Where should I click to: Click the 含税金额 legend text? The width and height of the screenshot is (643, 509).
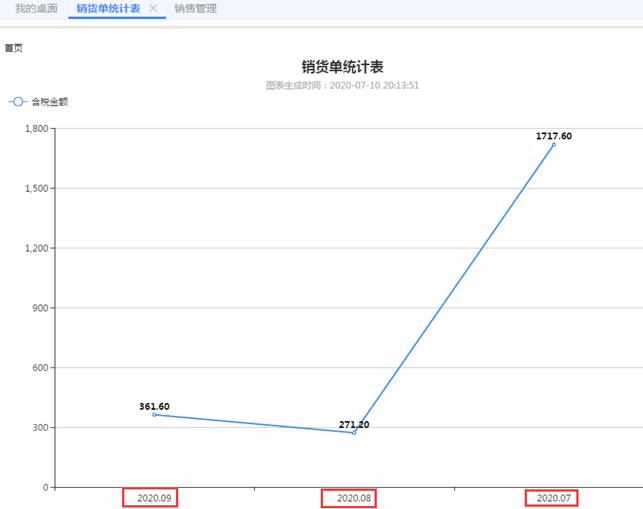(49, 101)
